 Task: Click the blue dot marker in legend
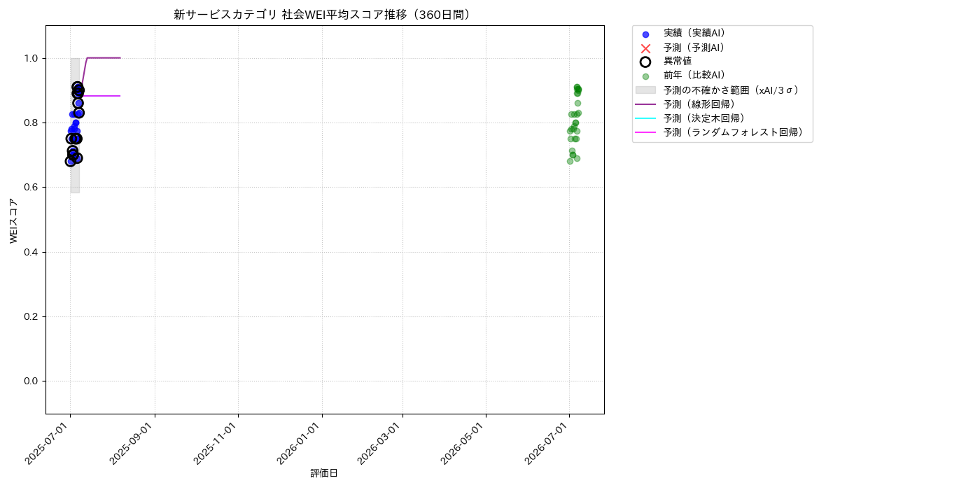(645, 34)
